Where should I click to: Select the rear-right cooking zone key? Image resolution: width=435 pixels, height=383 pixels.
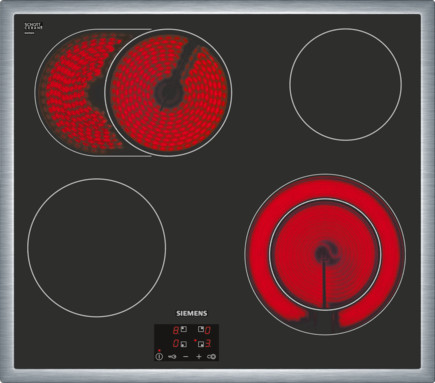click(201, 329)
